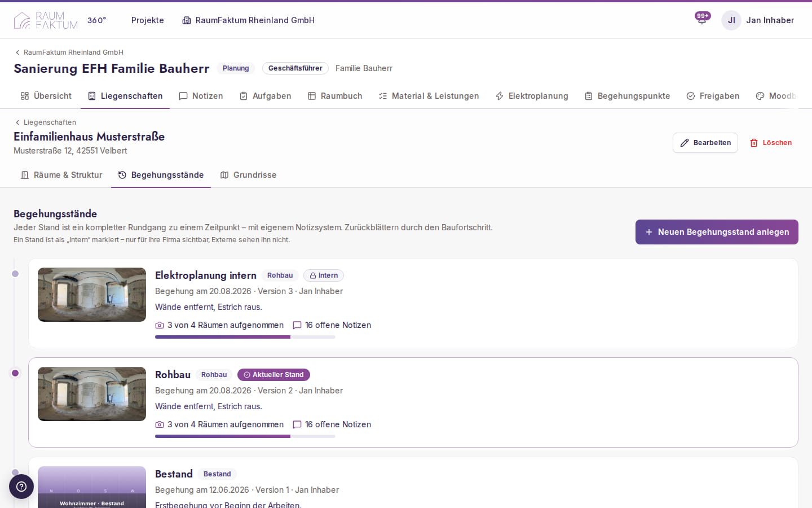This screenshot has height=508, width=812.
Task: Open Projekte in the top navigation
Action: coord(148,20)
